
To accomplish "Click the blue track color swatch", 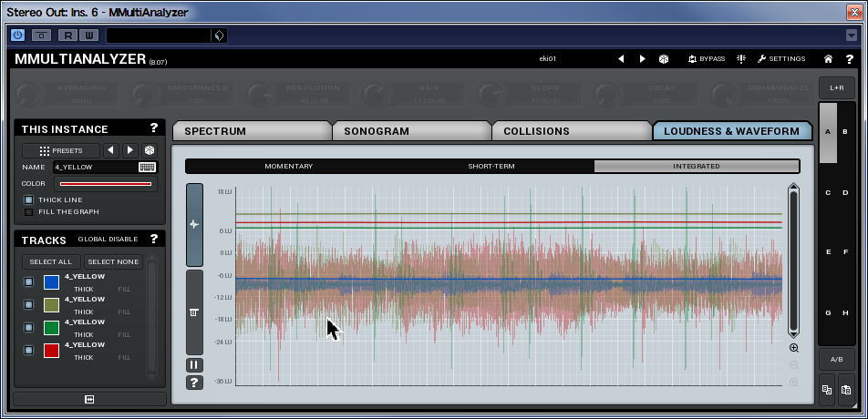I will coord(51,281).
